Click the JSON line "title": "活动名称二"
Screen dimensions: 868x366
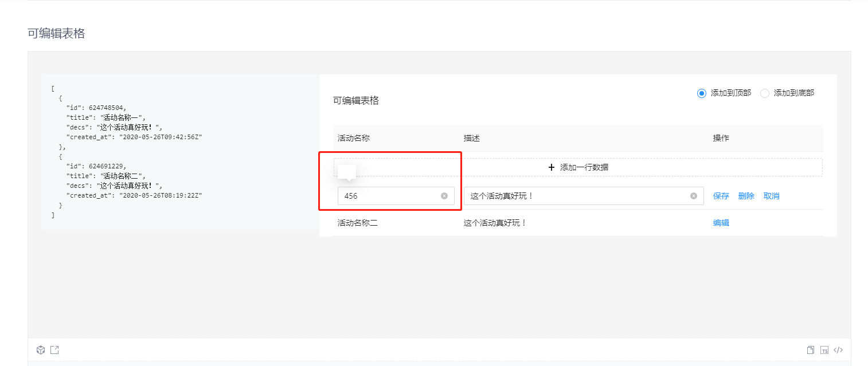point(106,176)
